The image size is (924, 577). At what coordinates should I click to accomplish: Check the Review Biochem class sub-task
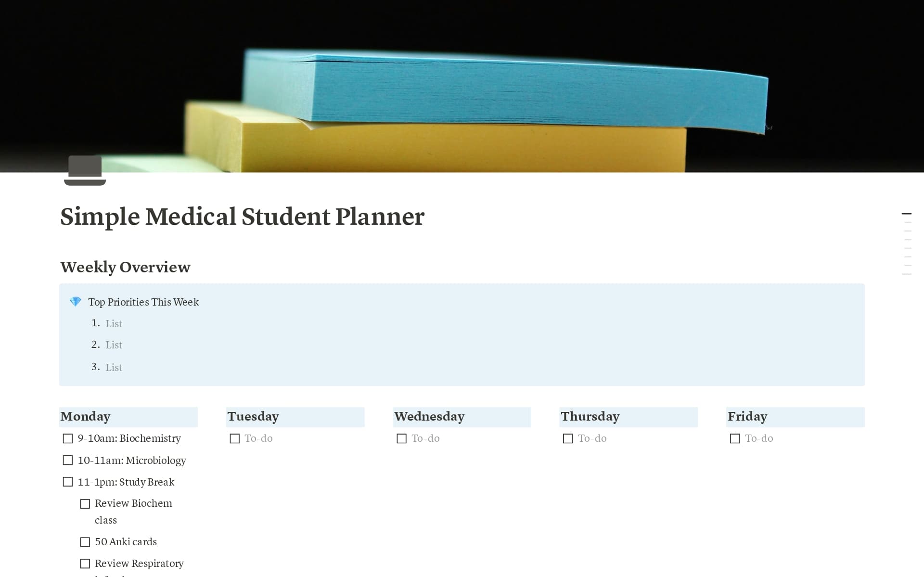[x=85, y=504]
